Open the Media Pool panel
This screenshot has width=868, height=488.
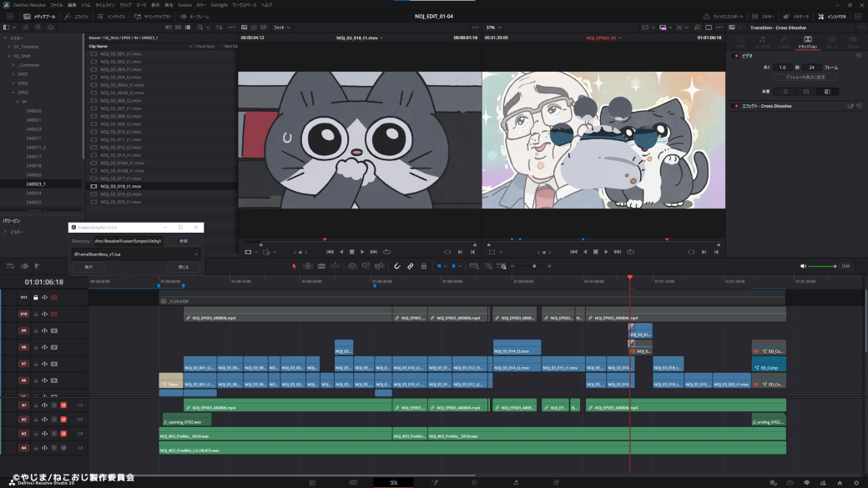pyautogui.click(x=39, y=17)
